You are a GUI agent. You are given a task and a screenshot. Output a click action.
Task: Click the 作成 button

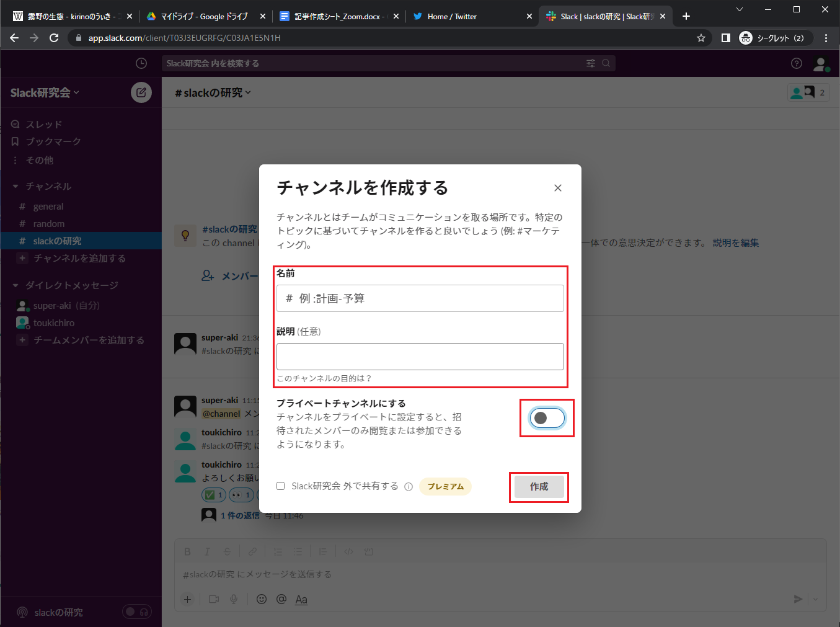[x=539, y=487]
